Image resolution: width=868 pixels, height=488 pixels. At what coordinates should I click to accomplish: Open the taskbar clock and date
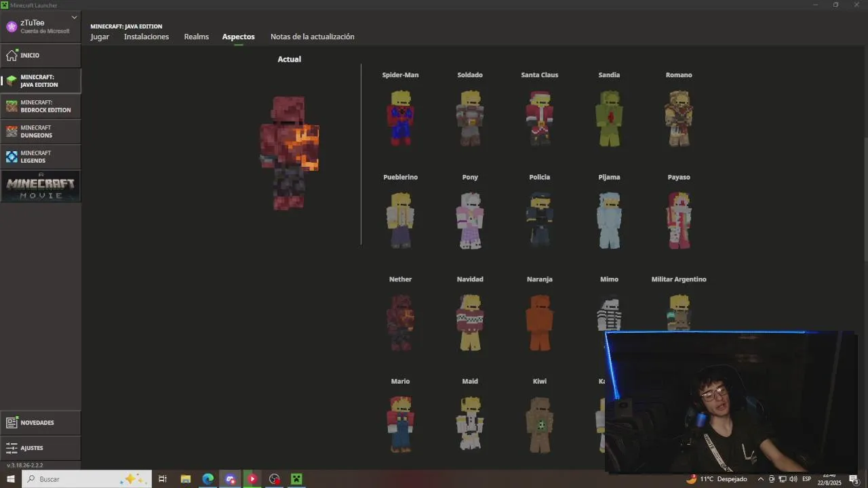pyautogui.click(x=829, y=479)
